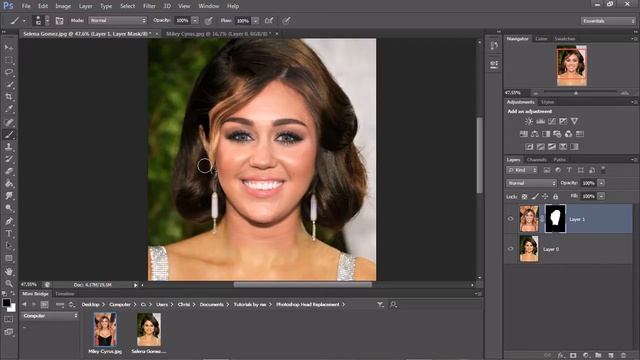
Task: Click Documents in Mini Bridge path
Action: [211, 304]
